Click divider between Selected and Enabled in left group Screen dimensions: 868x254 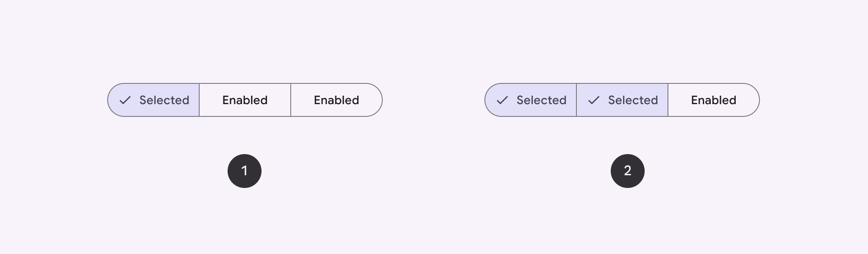[x=199, y=100]
